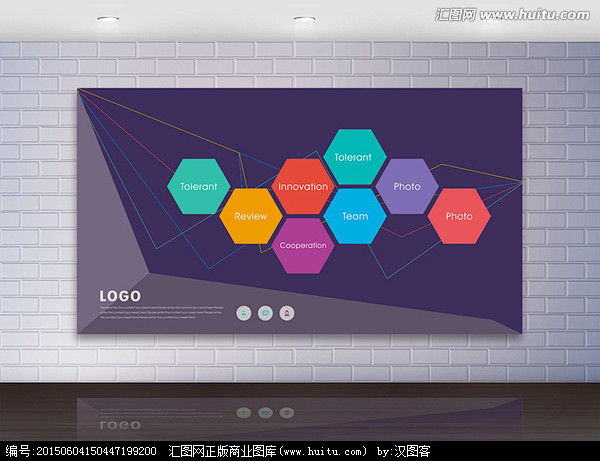The height and width of the screenshot is (461, 600).
Task: Click the first round person icon
Action: (243, 312)
